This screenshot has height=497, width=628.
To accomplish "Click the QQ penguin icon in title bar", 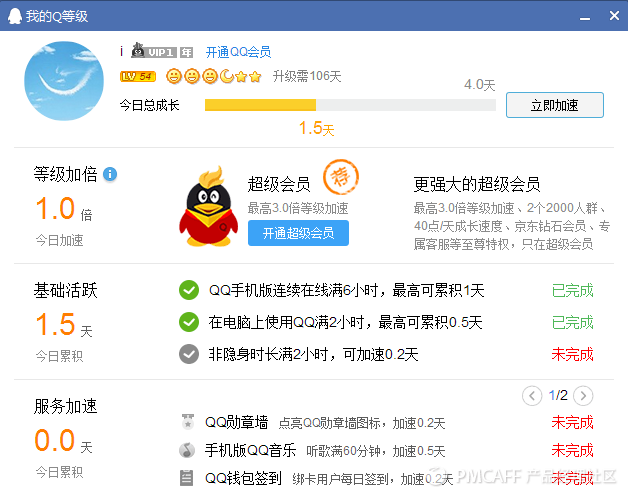I will (15, 16).
